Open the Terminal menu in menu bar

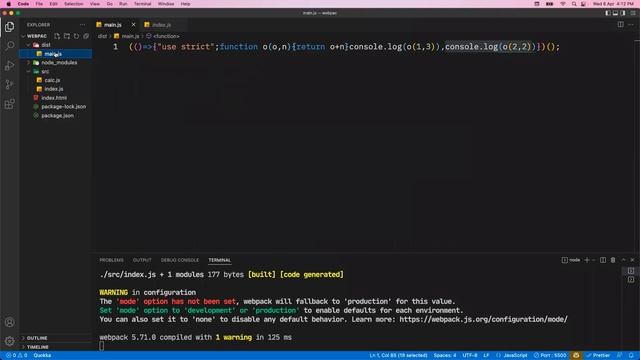click(142, 4)
